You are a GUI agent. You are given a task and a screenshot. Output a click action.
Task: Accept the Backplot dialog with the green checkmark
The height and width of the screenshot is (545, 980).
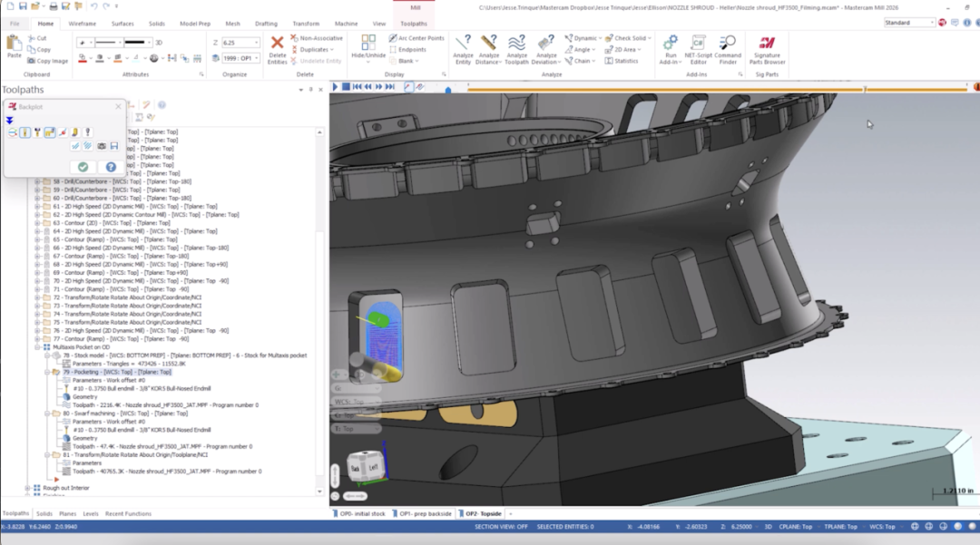(83, 167)
